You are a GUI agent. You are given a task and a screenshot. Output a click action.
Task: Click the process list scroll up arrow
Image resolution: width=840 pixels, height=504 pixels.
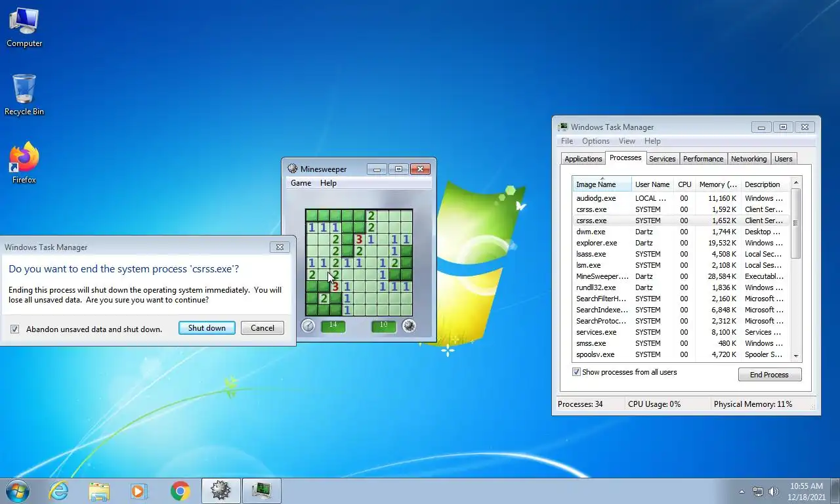click(x=796, y=182)
